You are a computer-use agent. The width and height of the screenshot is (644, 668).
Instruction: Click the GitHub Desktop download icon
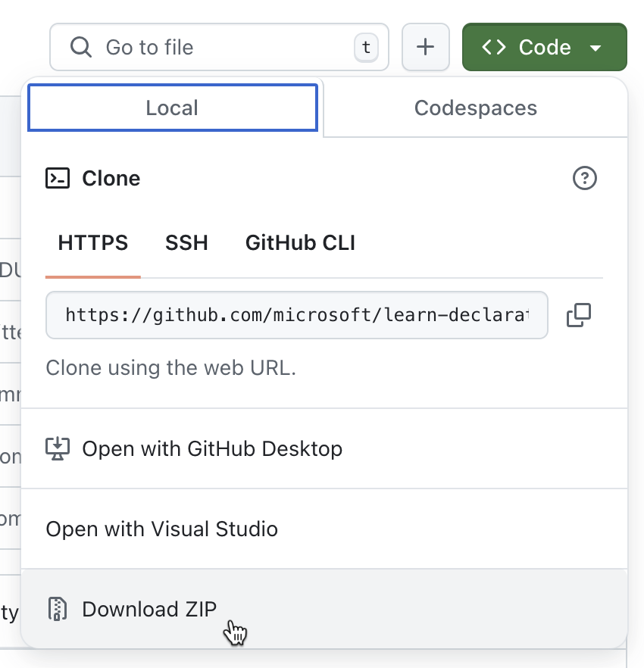click(58, 448)
